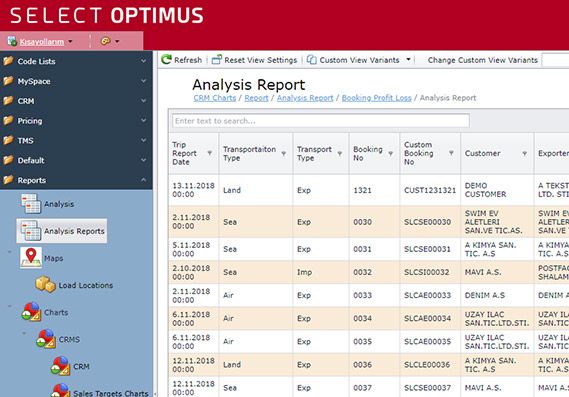
Task: Click the CRMS chart icon
Action: tap(46, 339)
